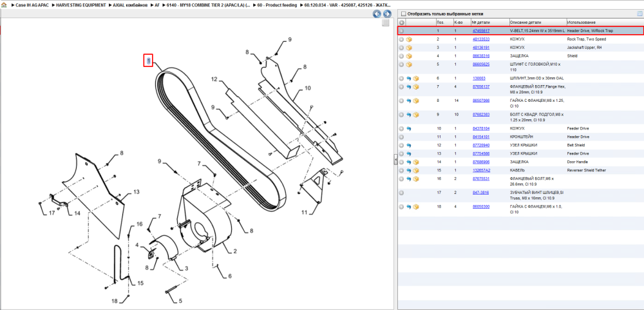Click 'Door Handle' usage text

click(577, 162)
